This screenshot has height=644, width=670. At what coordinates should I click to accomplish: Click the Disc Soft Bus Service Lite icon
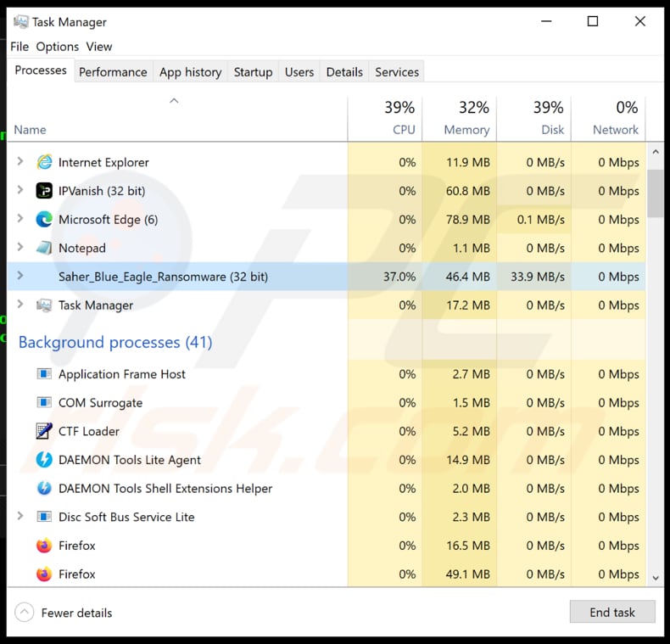44,517
